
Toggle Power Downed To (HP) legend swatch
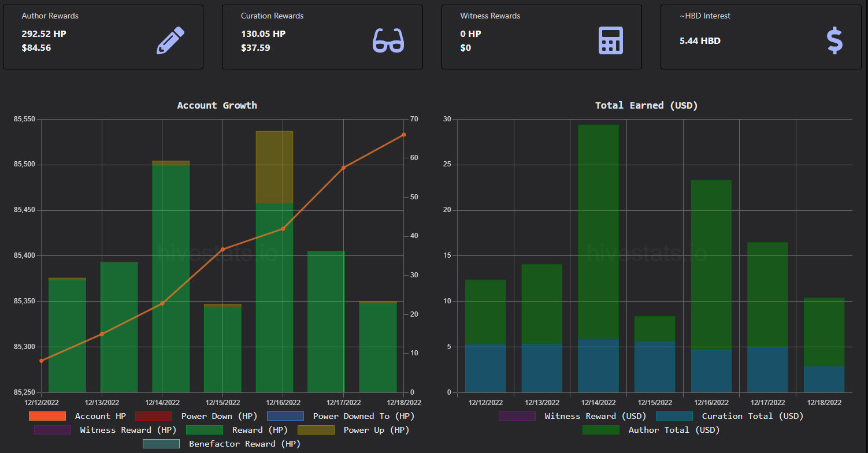point(285,416)
